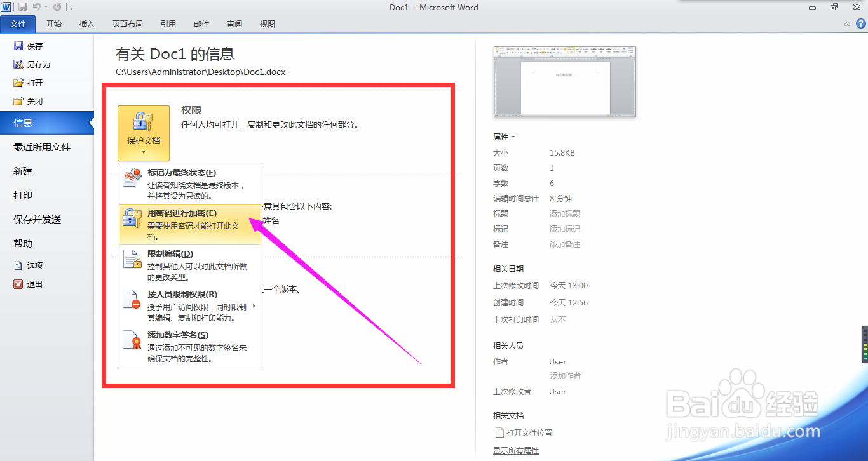Click the Help question mark icon
The width and height of the screenshot is (868, 461).
(x=860, y=23)
